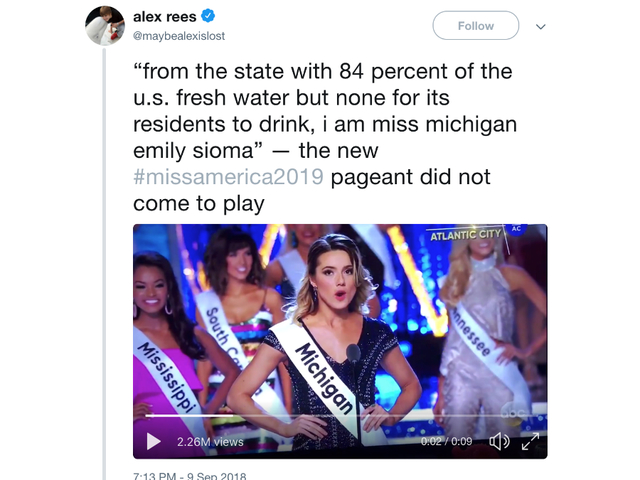Open the alex rees display name
This screenshot has height=480, width=640.
[x=164, y=17]
